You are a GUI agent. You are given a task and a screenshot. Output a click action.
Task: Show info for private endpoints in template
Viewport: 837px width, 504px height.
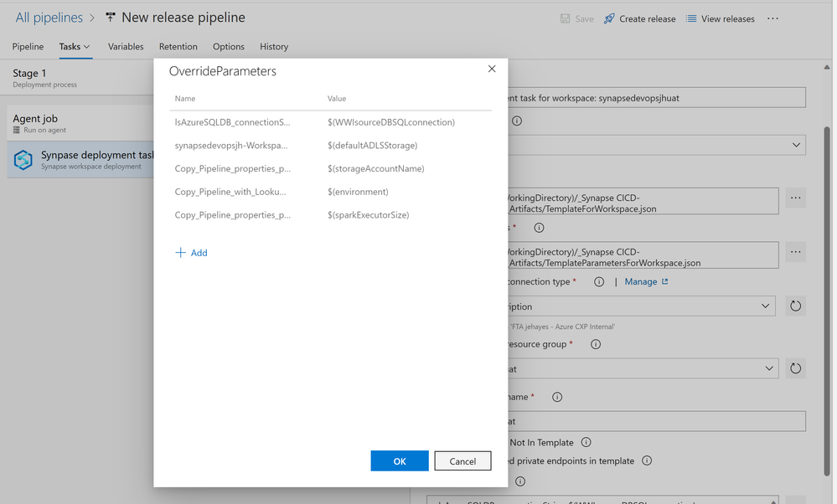[647, 460]
